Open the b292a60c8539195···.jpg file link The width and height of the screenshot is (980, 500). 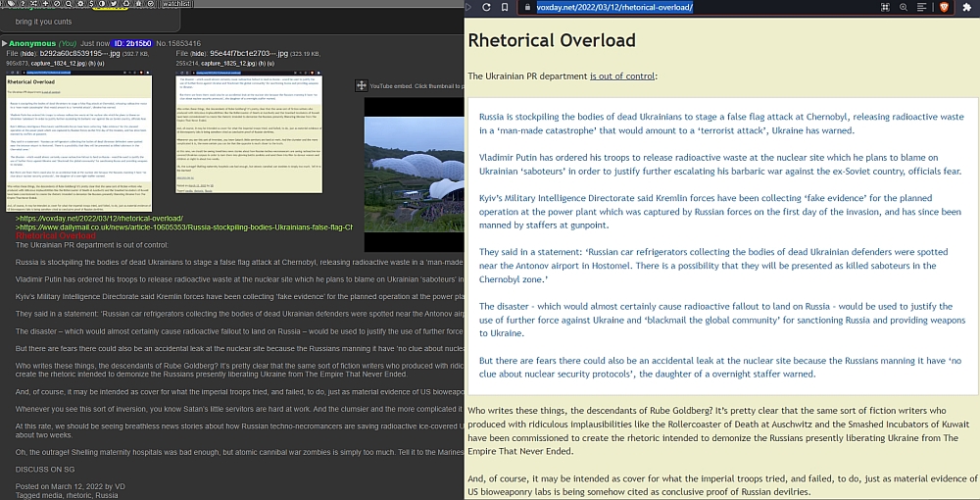pyautogui.click(x=79, y=54)
